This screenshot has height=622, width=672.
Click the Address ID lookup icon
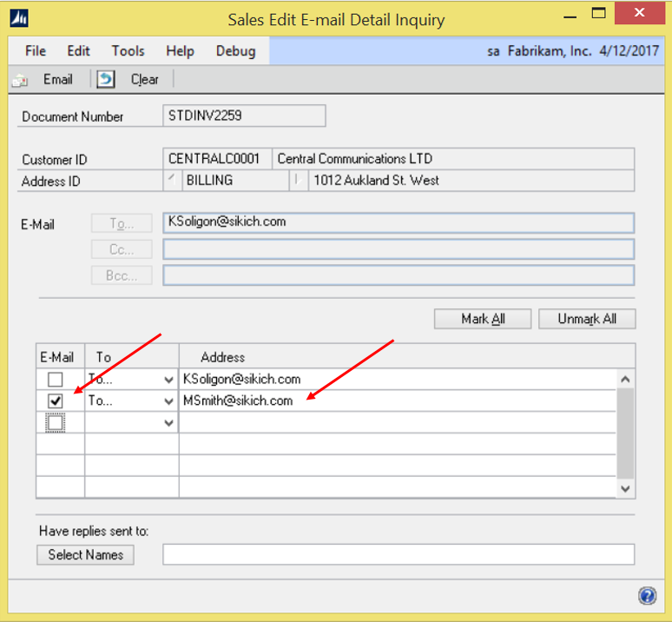click(172, 181)
